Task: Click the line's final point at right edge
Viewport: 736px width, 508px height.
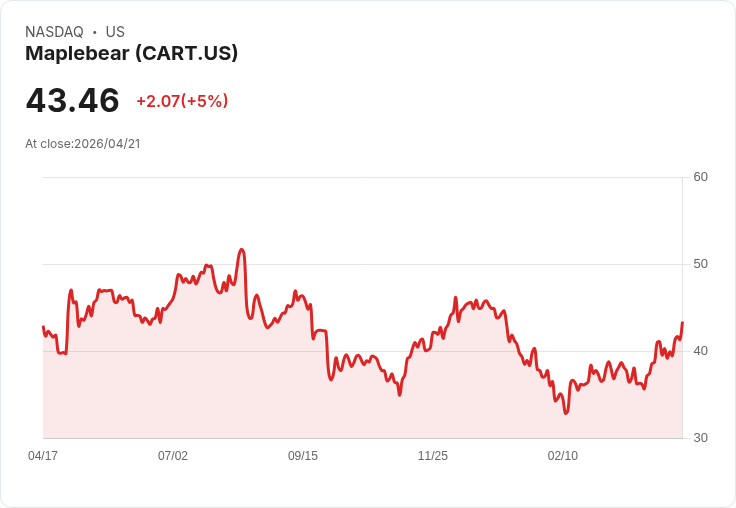Action: point(682,323)
